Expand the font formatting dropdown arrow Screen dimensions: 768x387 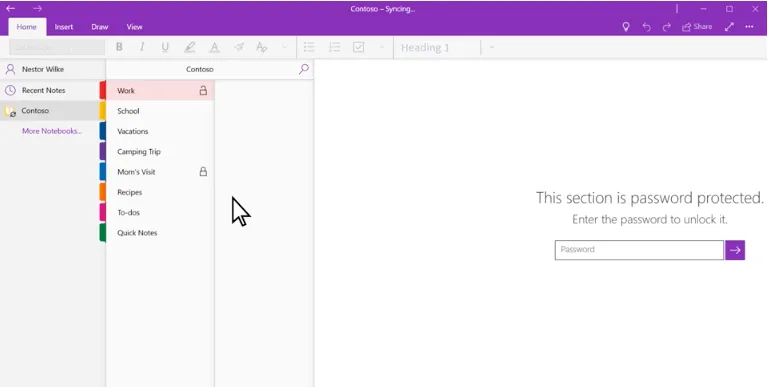coord(285,47)
